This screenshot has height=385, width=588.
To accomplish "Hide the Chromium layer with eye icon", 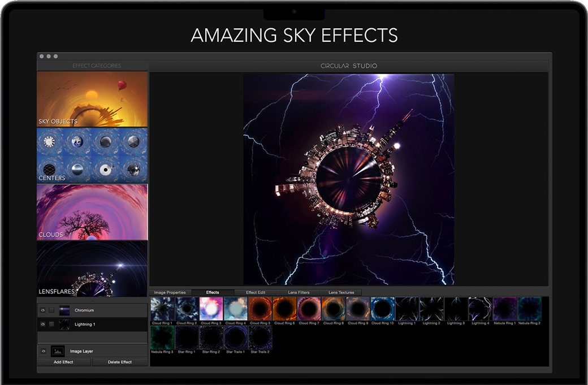I will click(x=42, y=310).
